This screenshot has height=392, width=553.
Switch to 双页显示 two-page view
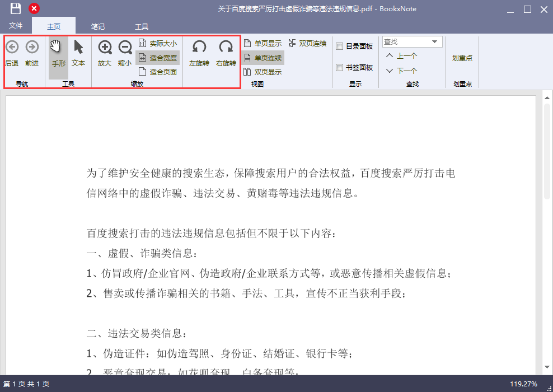pyautogui.click(x=263, y=72)
